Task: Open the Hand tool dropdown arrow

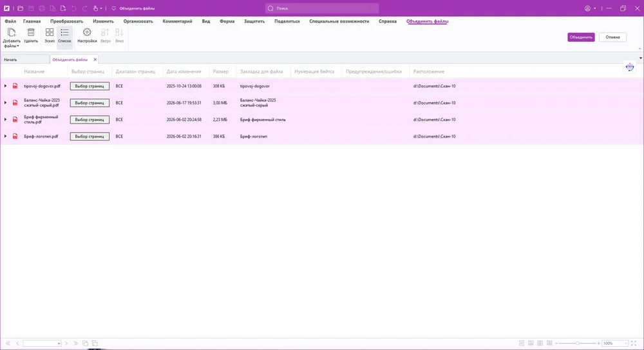Action: [101, 8]
